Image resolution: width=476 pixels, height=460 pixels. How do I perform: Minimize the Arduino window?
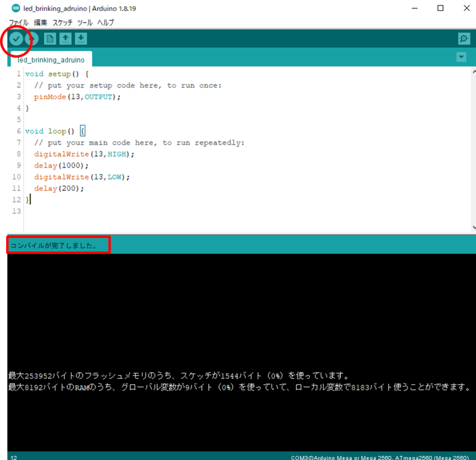tap(415, 8)
